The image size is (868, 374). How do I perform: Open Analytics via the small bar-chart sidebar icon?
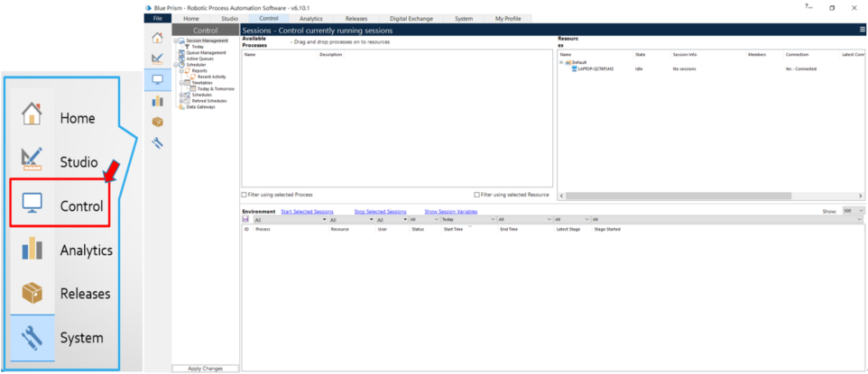(157, 101)
